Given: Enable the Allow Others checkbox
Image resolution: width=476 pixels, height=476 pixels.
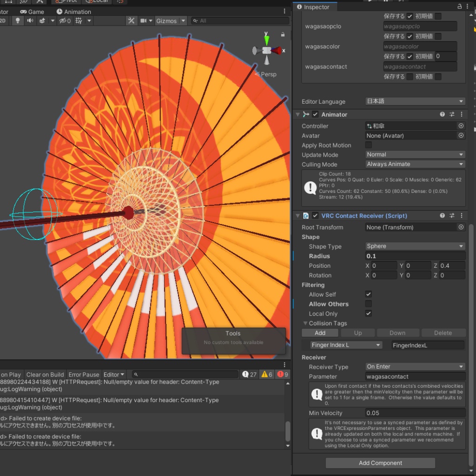Looking at the screenshot, I should 369,304.
